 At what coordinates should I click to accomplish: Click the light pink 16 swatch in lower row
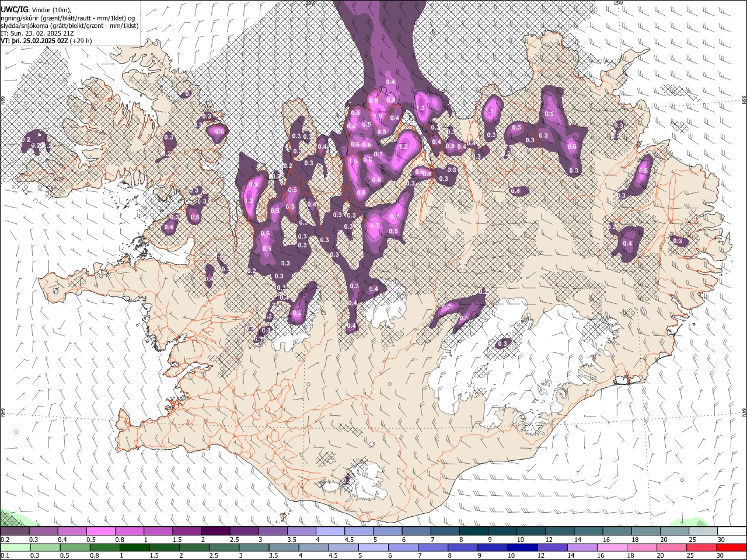pyautogui.click(x=611, y=548)
